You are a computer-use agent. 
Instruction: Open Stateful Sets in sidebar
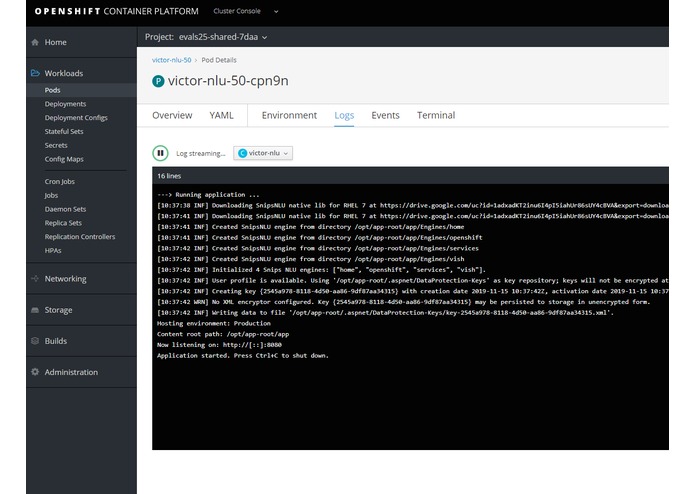coord(64,131)
